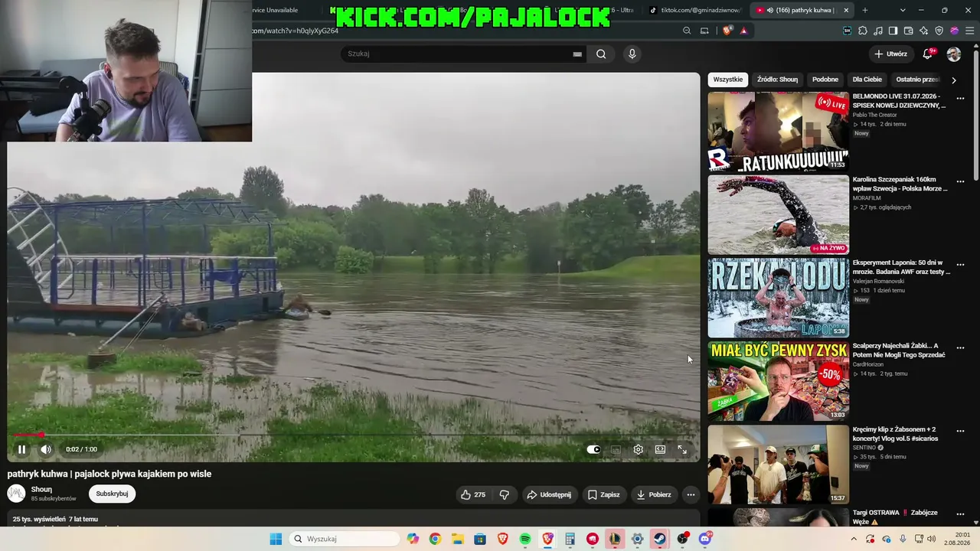Start voice search with the microphone

pyautogui.click(x=632, y=54)
